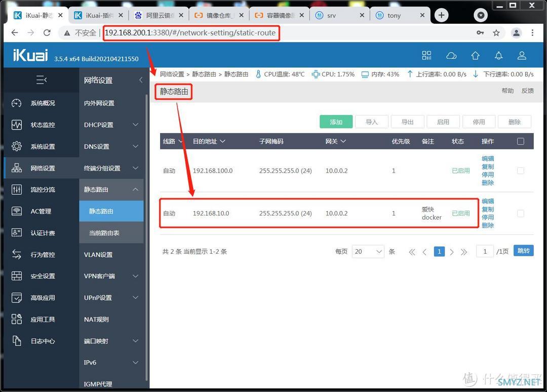Collapse the sidebar with hamburger icon
The image size is (547, 392).
[x=42, y=80]
